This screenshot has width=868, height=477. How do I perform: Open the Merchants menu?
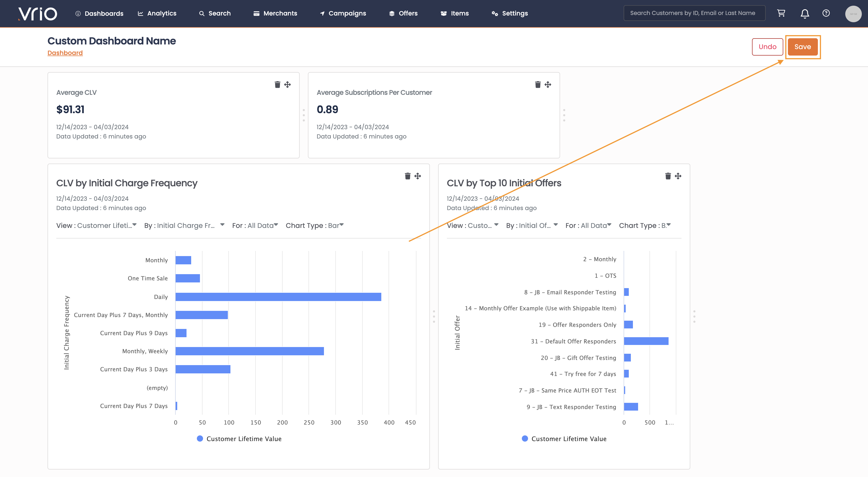click(x=275, y=13)
